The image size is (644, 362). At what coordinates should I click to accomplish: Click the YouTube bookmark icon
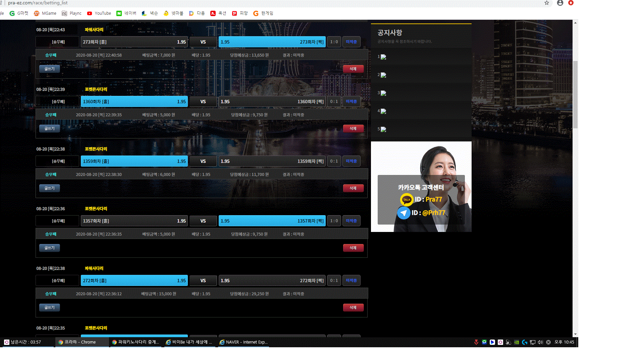click(90, 13)
